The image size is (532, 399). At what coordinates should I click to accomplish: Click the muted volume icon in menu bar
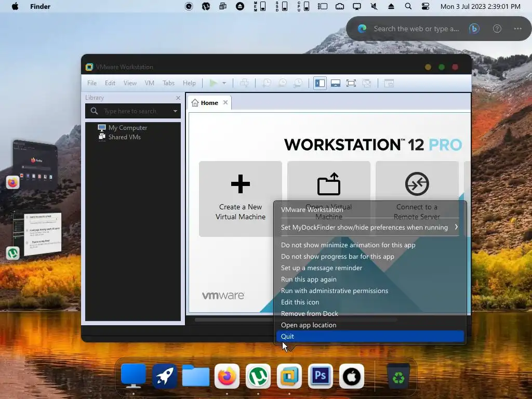click(374, 6)
